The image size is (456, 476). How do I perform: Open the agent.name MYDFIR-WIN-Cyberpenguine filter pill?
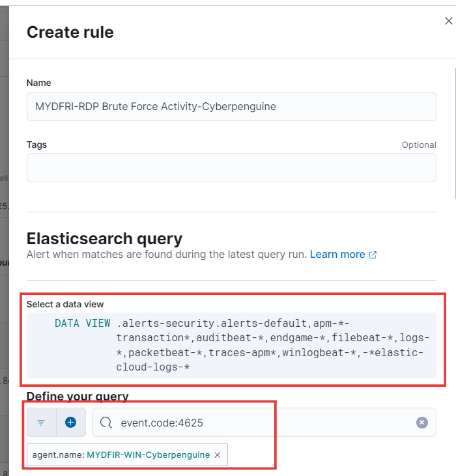pyautogui.click(x=121, y=455)
